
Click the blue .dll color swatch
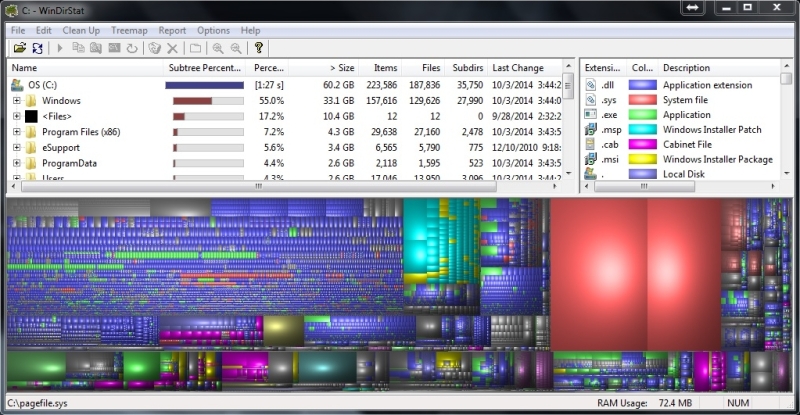pos(642,85)
